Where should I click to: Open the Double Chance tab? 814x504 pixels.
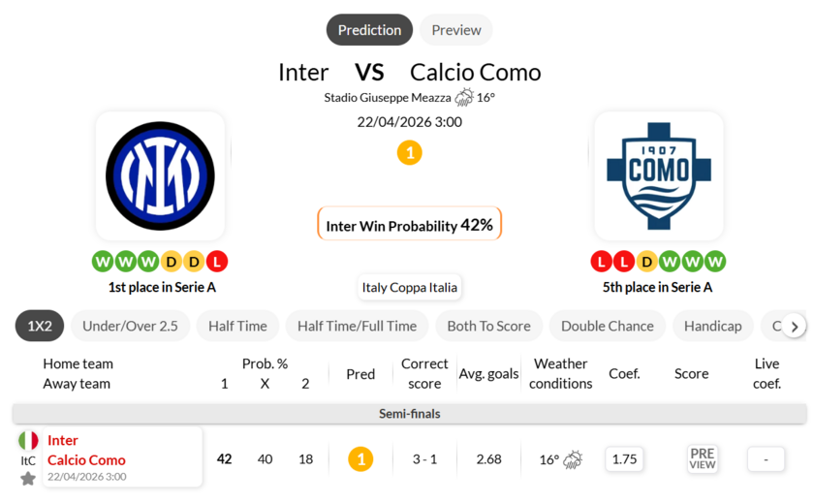[608, 326]
